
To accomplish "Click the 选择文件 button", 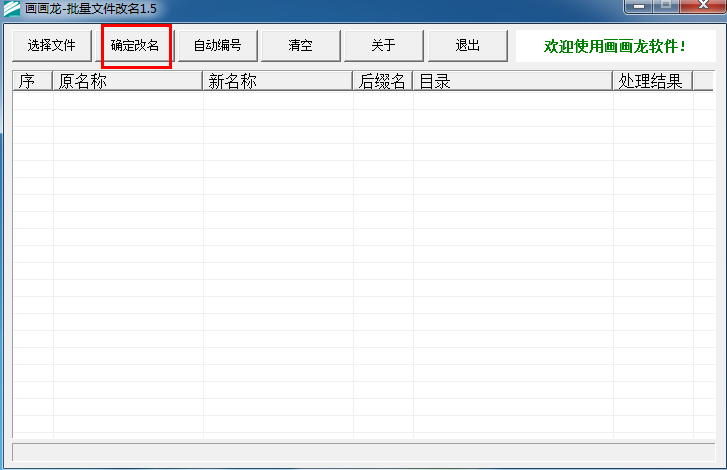I will 52,45.
